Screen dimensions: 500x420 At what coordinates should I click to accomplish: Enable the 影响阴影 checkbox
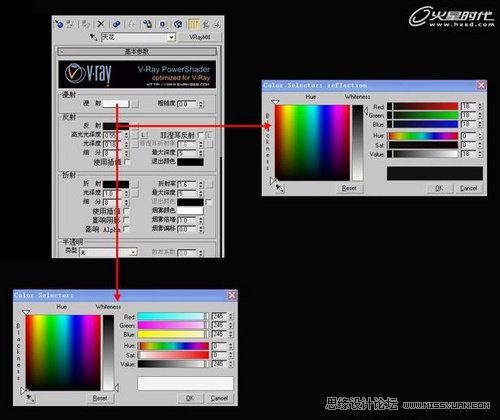pos(126,220)
